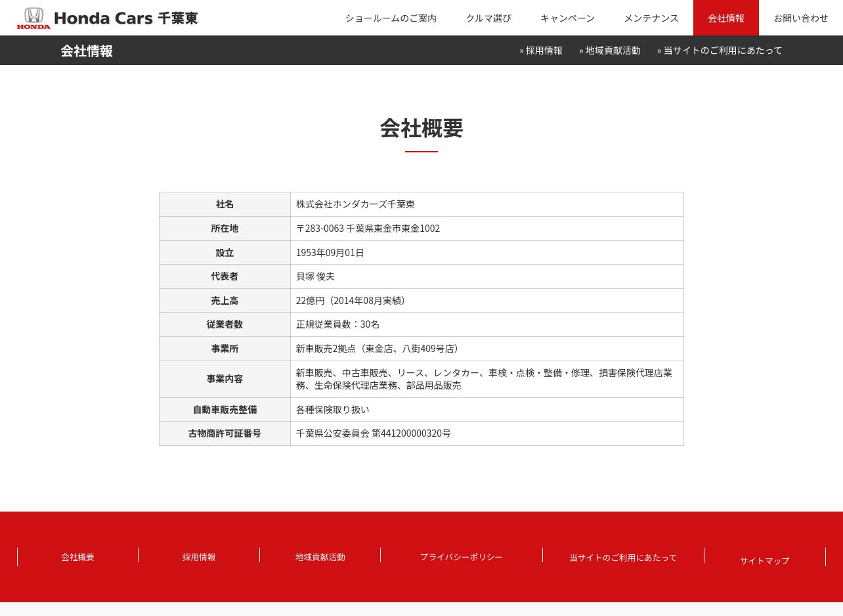
Task: Open 会社概要 in the red footer
Action: (x=77, y=557)
